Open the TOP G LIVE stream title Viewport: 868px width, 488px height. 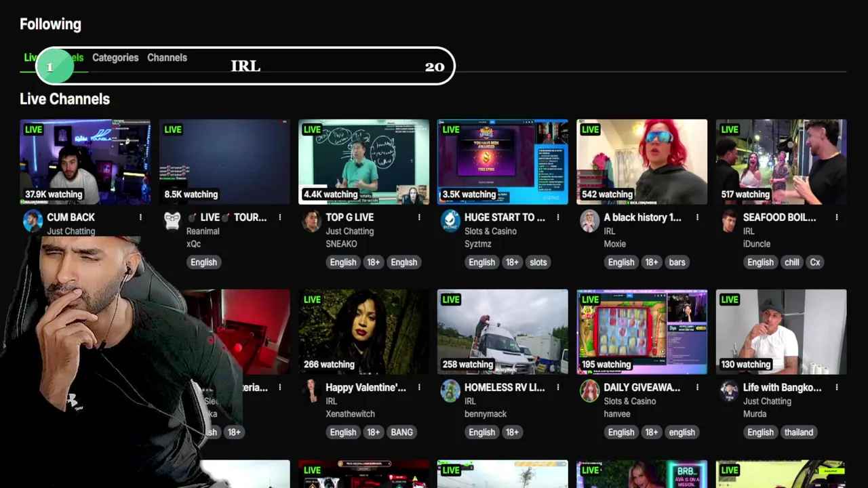349,218
